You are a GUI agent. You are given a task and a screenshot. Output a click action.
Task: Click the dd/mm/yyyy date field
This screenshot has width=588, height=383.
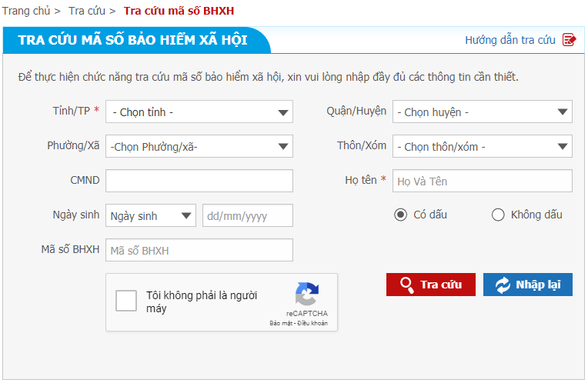coord(248,215)
